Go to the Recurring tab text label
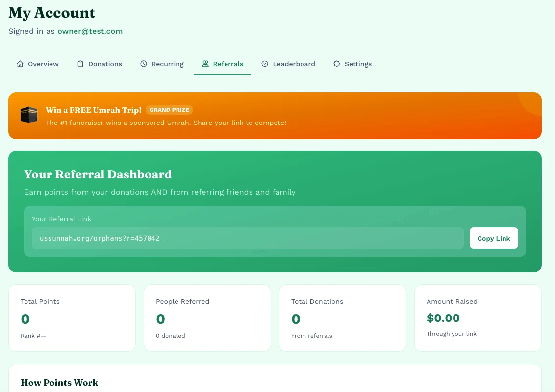The width and height of the screenshot is (555, 392). click(x=167, y=64)
